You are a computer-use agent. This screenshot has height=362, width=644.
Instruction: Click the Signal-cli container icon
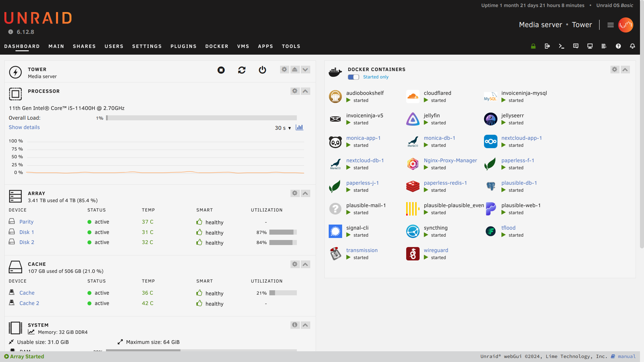pos(335,231)
